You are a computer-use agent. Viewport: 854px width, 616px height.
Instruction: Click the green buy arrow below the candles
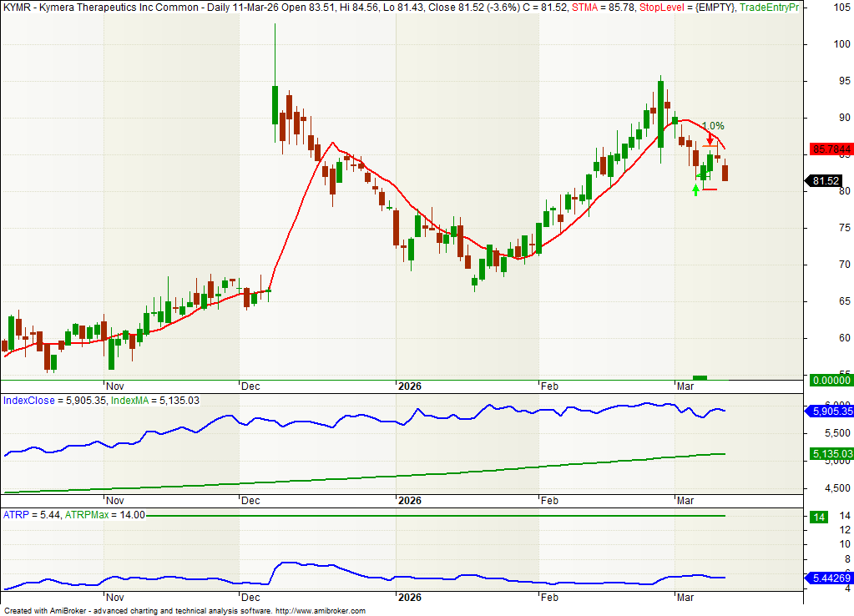696,190
